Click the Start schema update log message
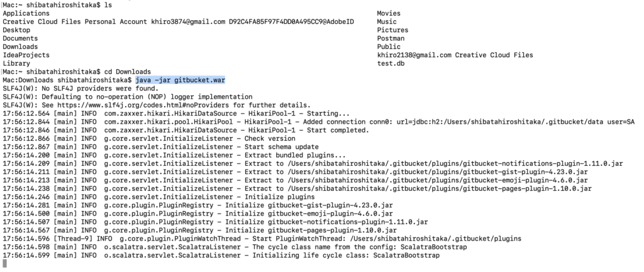 pos(281,147)
